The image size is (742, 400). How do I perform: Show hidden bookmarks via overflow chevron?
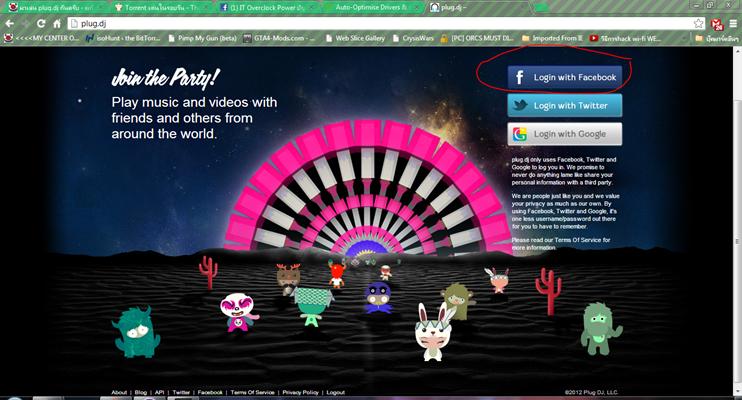(683, 38)
